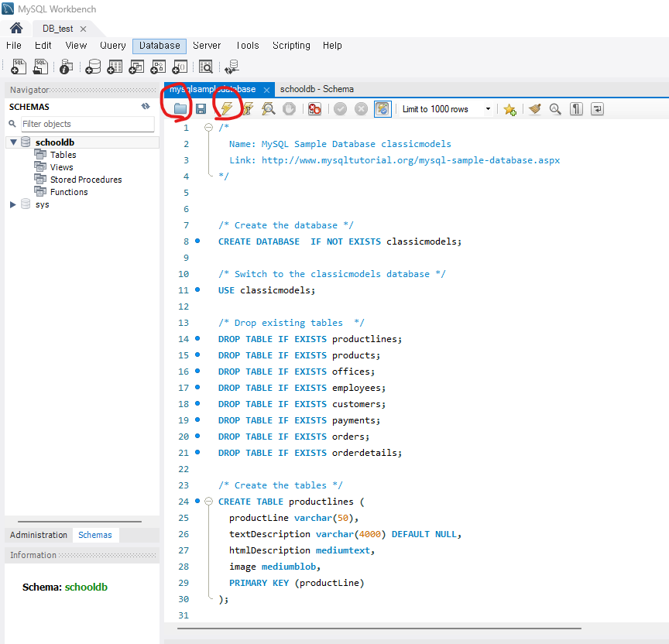669x644 pixels.
Task: Click statement marker dot on line 14
Action: click(x=197, y=338)
